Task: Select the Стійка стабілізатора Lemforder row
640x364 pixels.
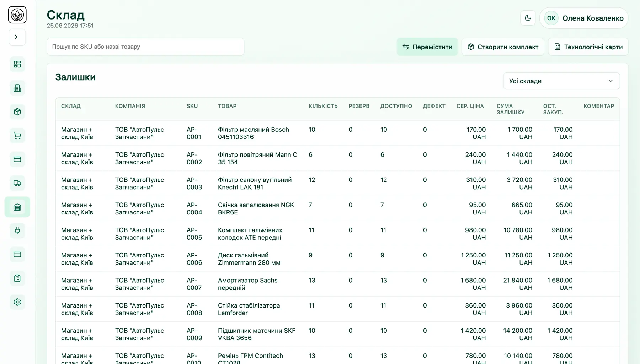Action: (337, 309)
